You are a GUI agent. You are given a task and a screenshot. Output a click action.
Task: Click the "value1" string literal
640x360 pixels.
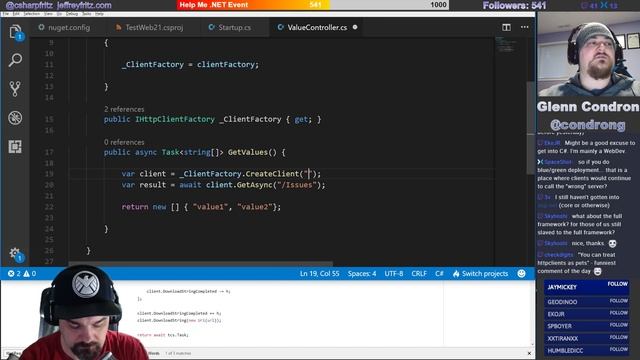[x=210, y=207]
